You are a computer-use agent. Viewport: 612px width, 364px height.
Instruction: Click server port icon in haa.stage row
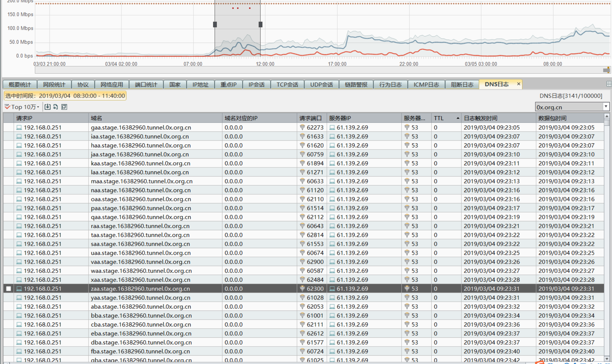[407, 145]
